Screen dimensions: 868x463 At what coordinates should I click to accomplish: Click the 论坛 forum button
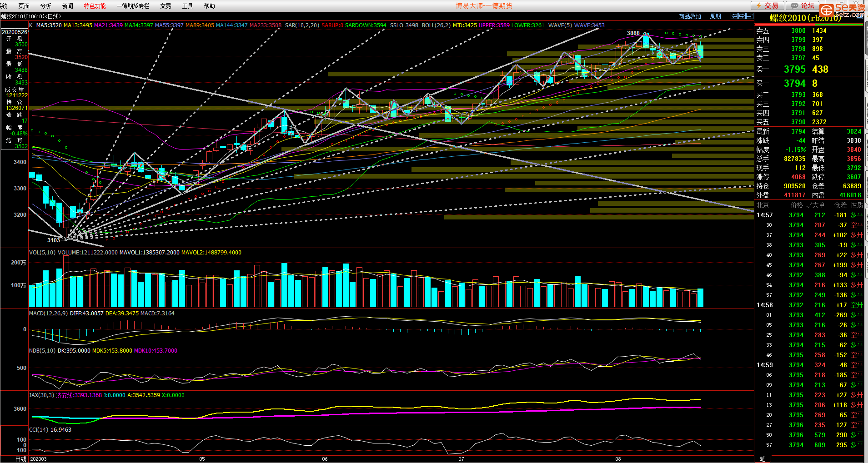[803, 5]
